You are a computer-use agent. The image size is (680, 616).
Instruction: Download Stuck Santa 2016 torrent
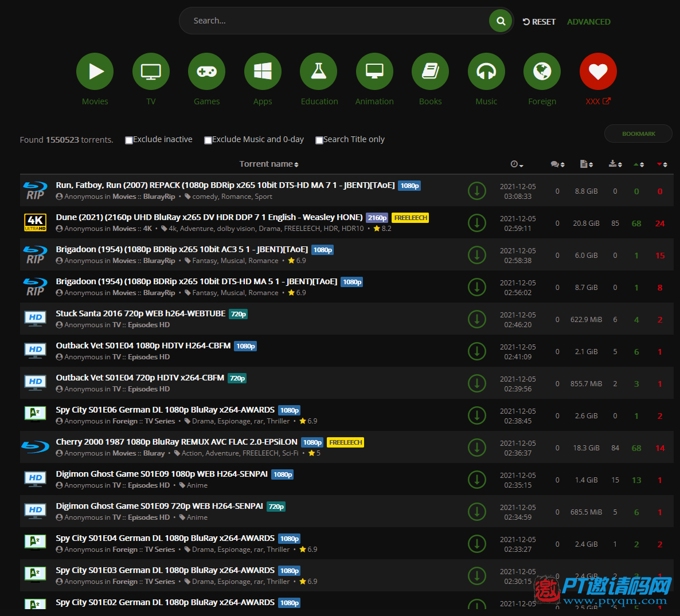tap(477, 319)
